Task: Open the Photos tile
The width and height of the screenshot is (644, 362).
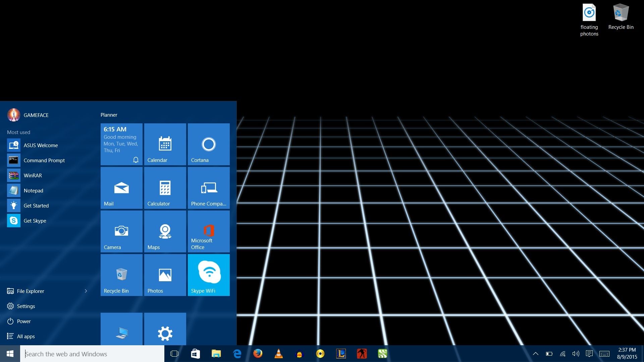Action: pyautogui.click(x=165, y=275)
